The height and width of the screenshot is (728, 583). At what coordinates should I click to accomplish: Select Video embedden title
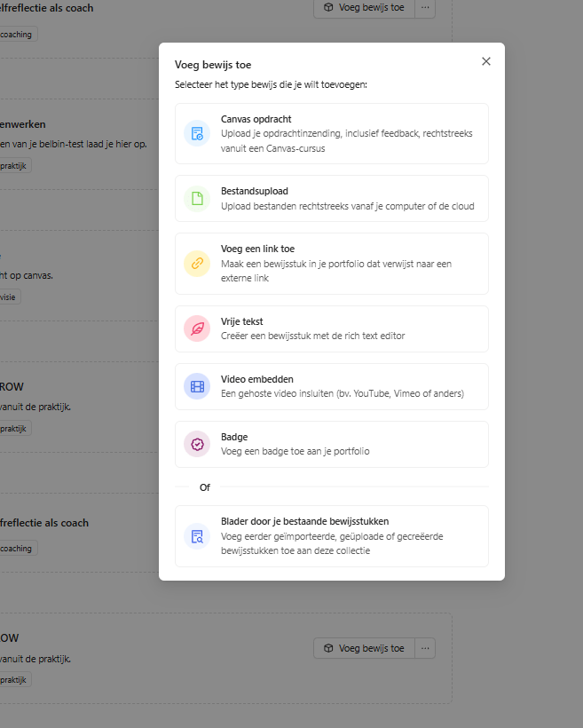(x=257, y=379)
